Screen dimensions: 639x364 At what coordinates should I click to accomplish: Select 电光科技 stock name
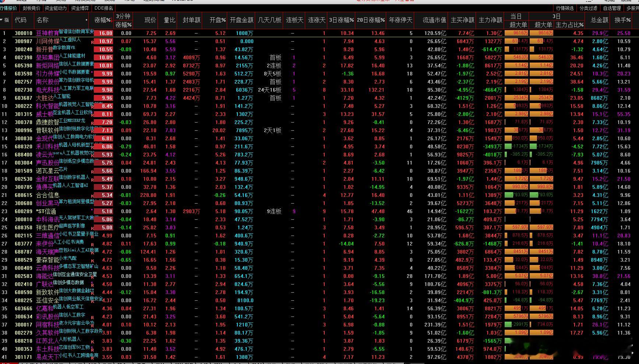pos(47,90)
